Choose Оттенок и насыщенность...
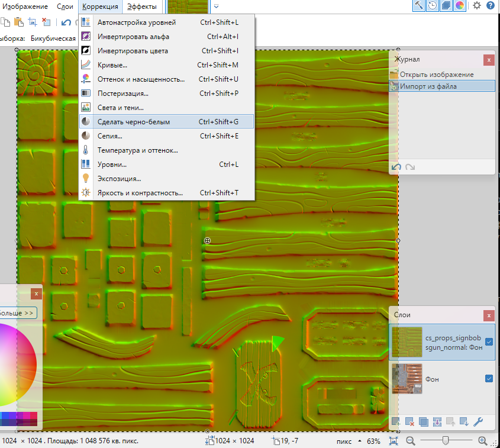The width and height of the screenshot is (500, 448). click(166, 79)
